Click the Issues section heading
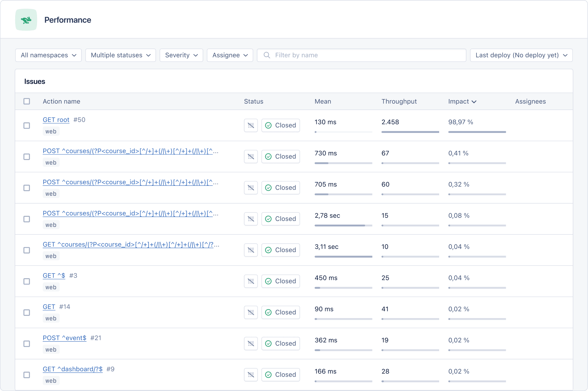Screen dimensions: 588x391 pos(35,81)
